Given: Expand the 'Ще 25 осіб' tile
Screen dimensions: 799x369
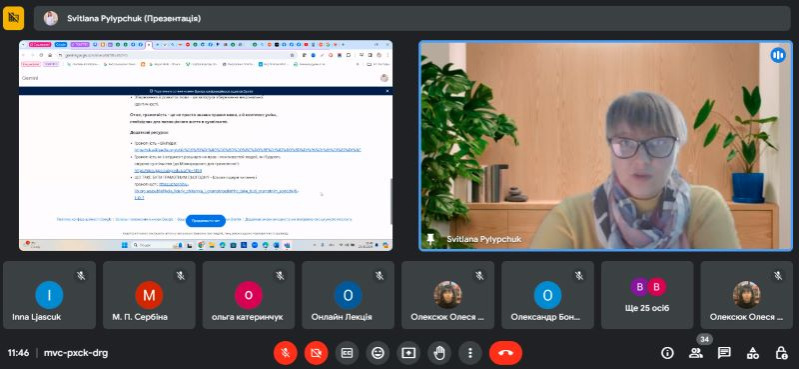Looking at the screenshot, I should (x=647, y=295).
